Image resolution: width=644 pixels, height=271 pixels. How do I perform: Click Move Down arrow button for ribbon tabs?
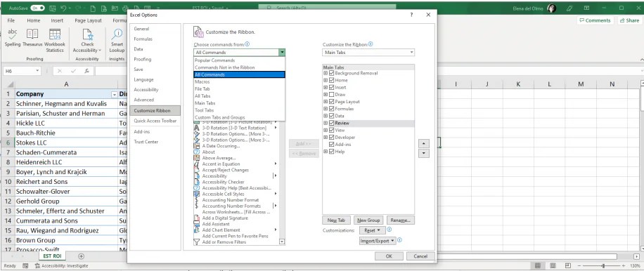pos(423,153)
